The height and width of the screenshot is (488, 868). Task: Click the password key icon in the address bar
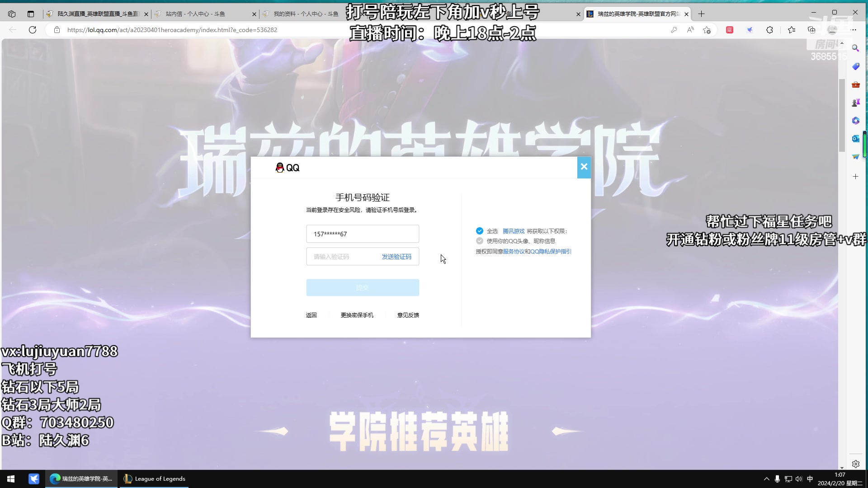(x=674, y=30)
